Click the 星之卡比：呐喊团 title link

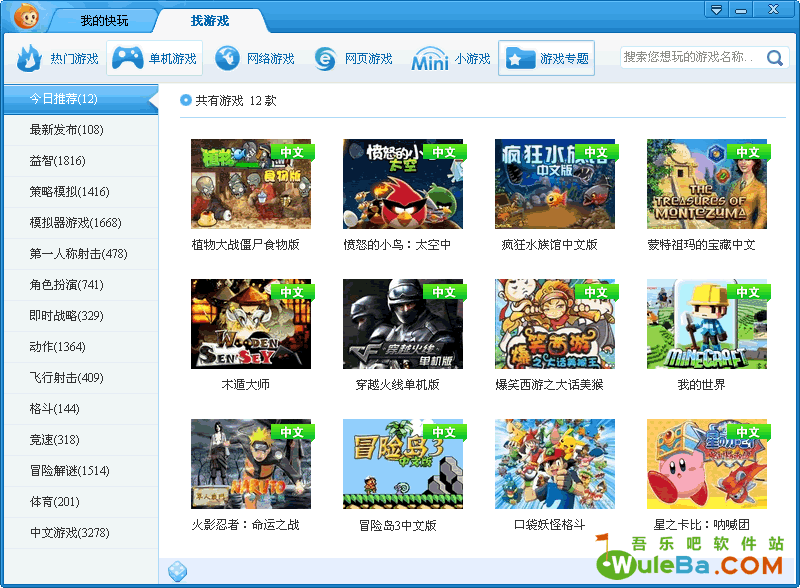pyautogui.click(x=702, y=525)
